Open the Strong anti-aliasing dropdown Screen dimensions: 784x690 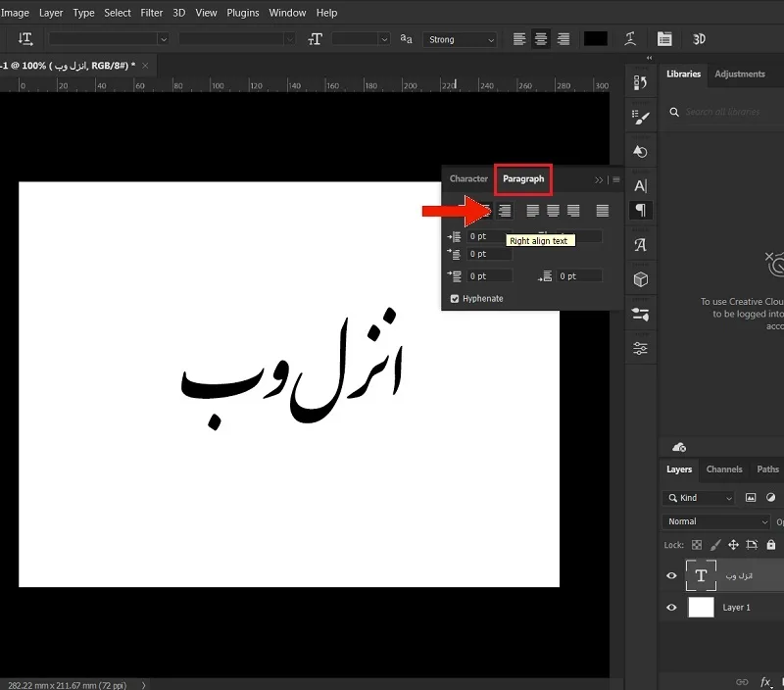point(460,39)
